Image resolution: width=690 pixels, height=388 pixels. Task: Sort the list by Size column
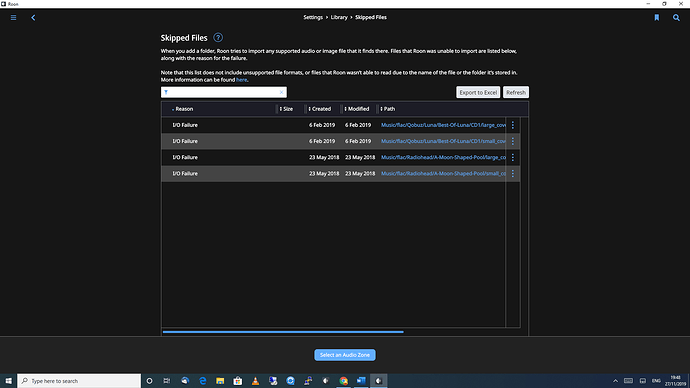click(x=286, y=109)
